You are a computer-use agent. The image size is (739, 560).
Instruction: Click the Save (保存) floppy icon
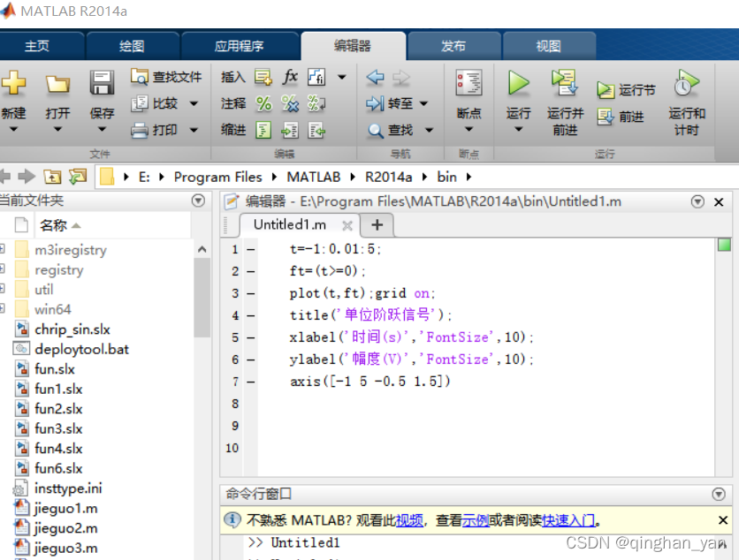[102, 83]
